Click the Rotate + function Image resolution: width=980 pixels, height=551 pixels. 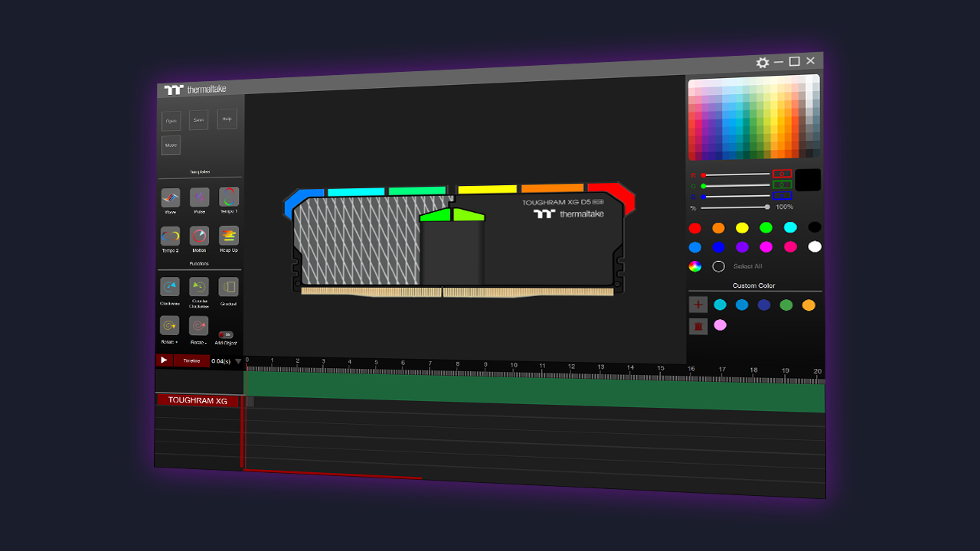(x=170, y=325)
